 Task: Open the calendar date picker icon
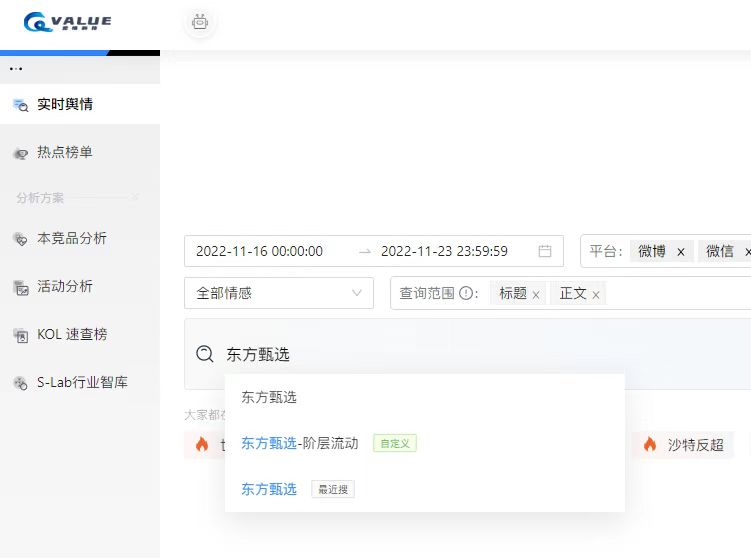545,251
